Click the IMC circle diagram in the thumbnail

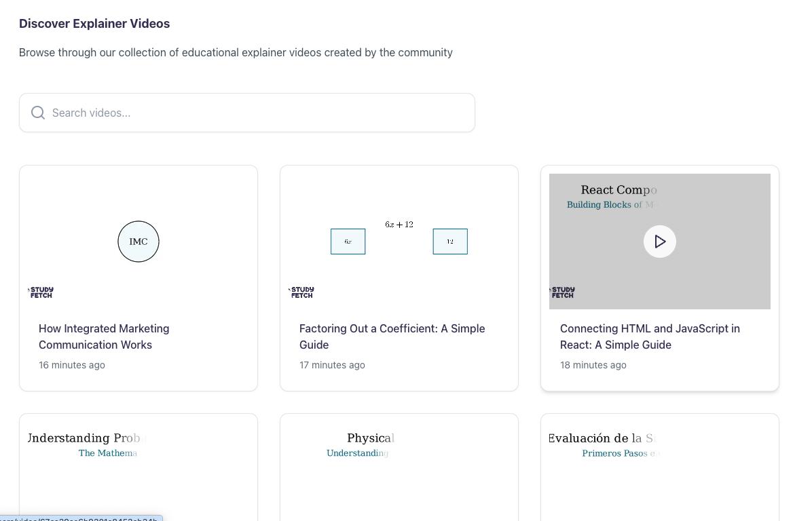139,242
